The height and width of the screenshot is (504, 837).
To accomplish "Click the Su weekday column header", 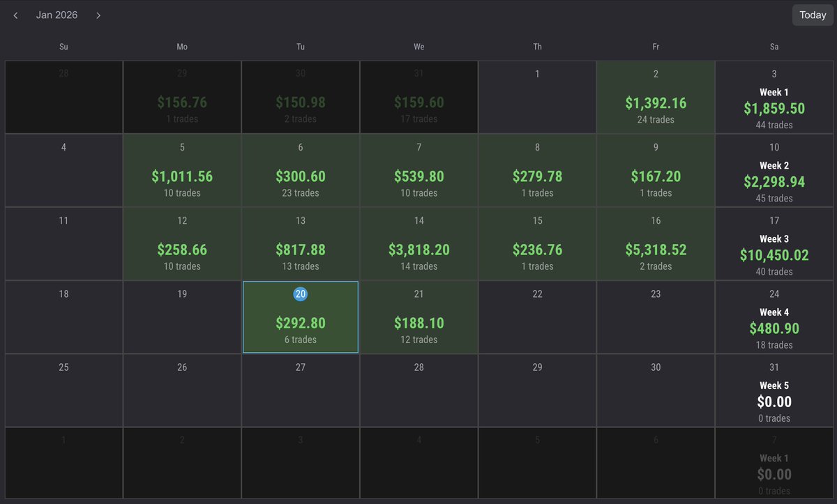I will 64,47.
